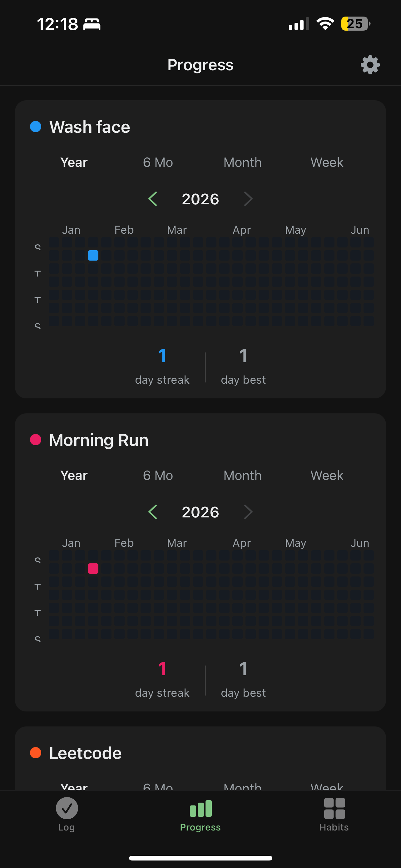Screen dimensions: 401x868
Task: Go to next year for Morning Run
Action: click(x=248, y=512)
